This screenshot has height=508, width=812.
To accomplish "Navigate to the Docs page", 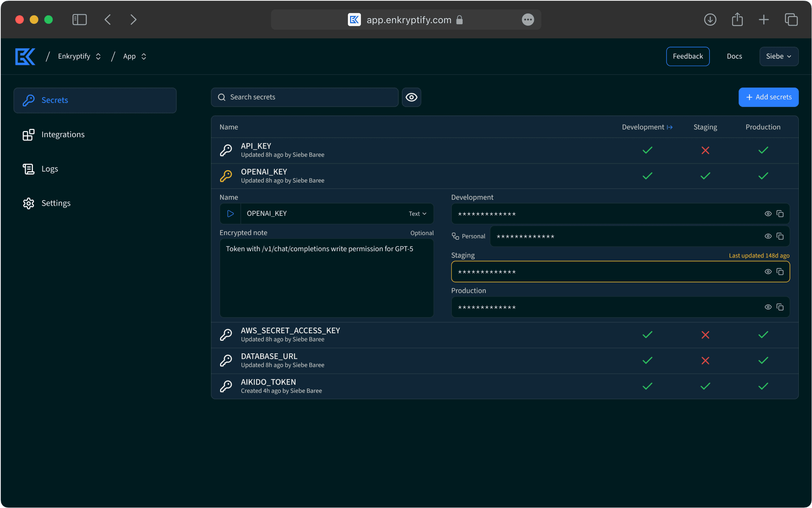I will (734, 56).
